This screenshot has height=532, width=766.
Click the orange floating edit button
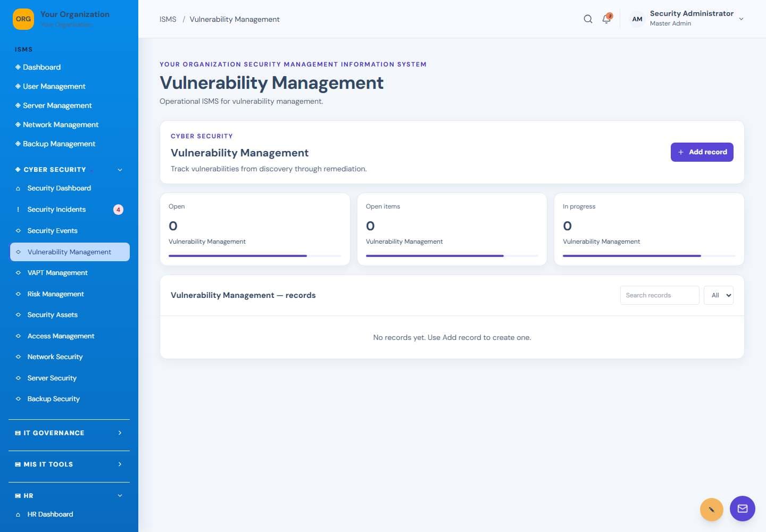[712, 510]
